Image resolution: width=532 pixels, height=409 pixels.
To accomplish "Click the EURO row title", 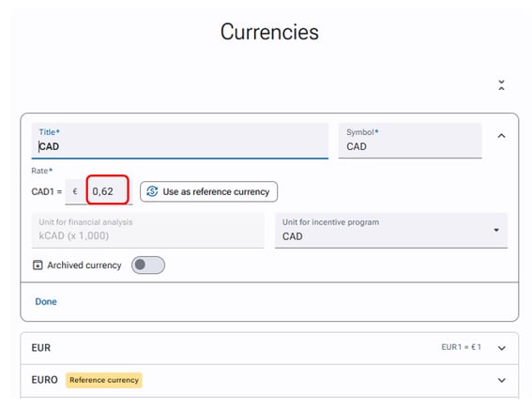I will point(44,380).
